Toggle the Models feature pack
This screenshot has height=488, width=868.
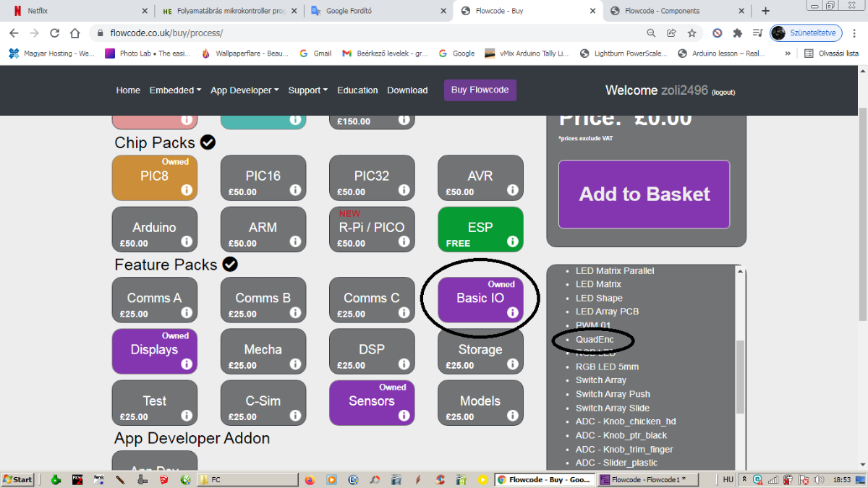tap(480, 403)
